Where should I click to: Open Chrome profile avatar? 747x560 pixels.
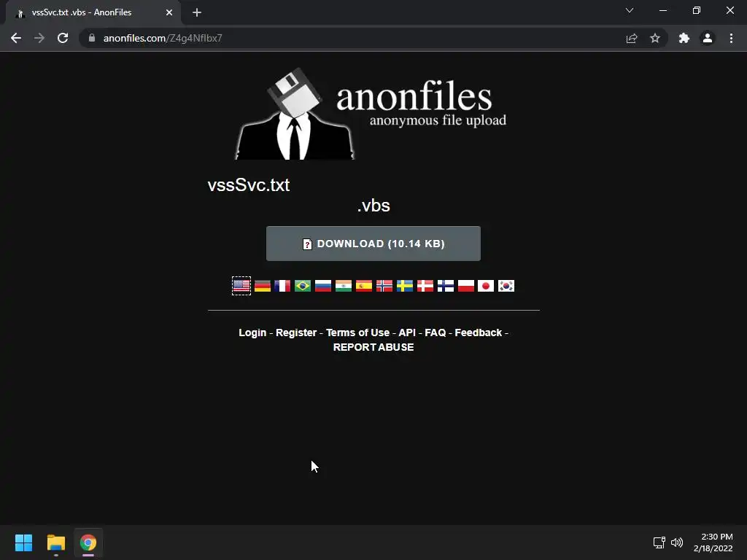pyautogui.click(x=708, y=38)
